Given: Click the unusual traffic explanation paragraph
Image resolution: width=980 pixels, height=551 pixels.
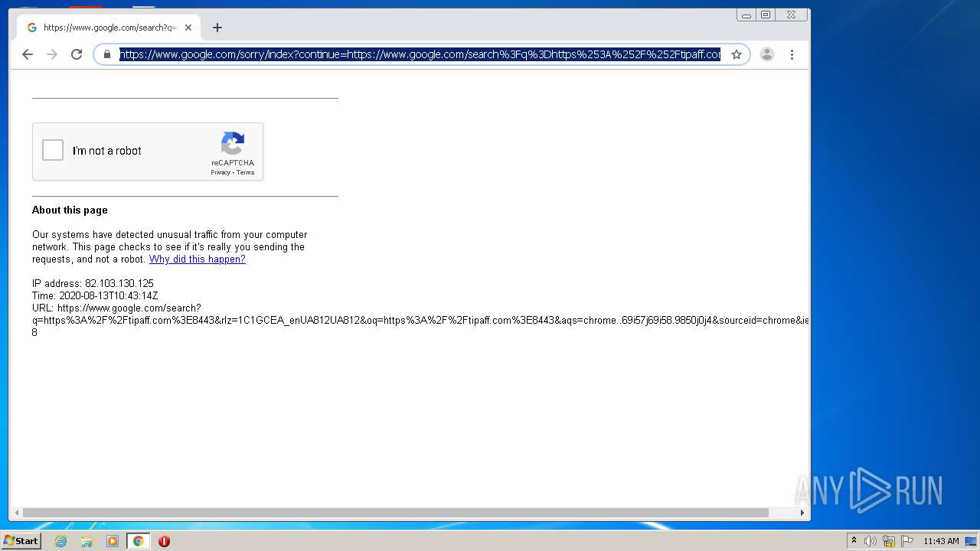Looking at the screenshot, I should [170, 247].
